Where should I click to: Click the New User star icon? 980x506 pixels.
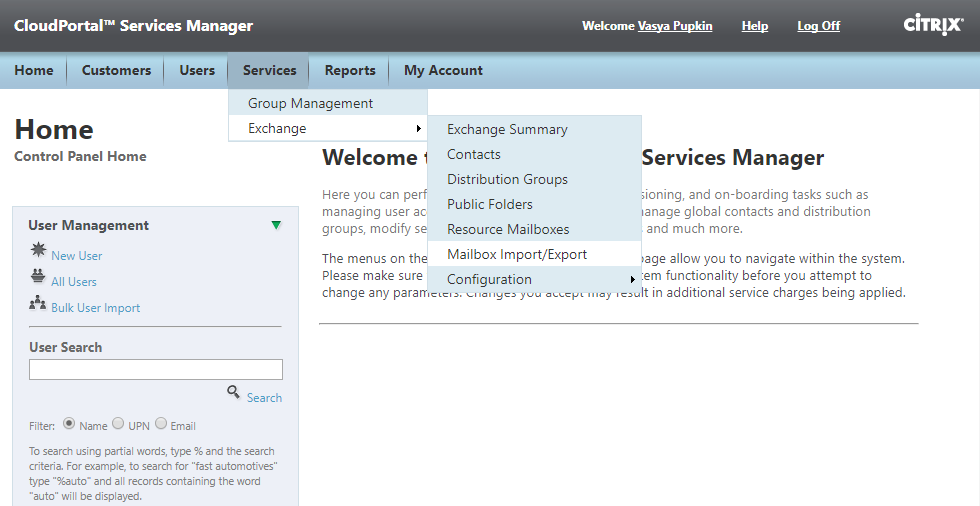(x=38, y=250)
